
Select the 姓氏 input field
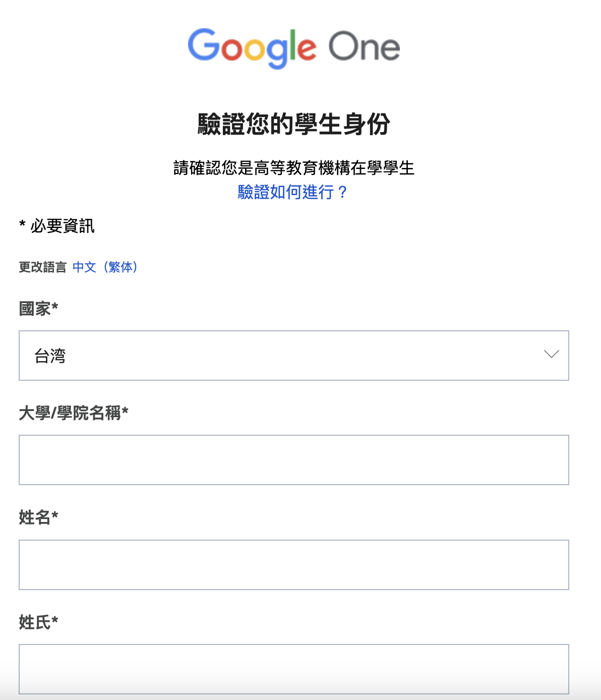click(293, 669)
